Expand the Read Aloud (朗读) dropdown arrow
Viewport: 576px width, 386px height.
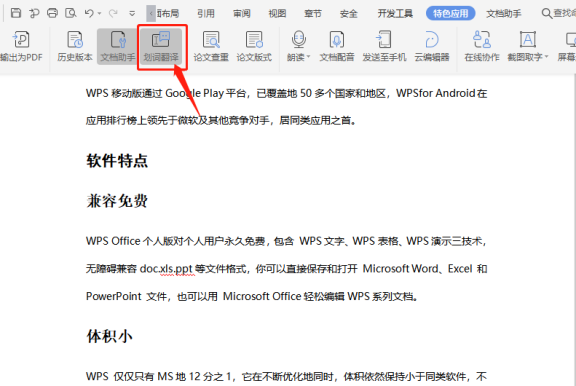pyautogui.click(x=309, y=57)
